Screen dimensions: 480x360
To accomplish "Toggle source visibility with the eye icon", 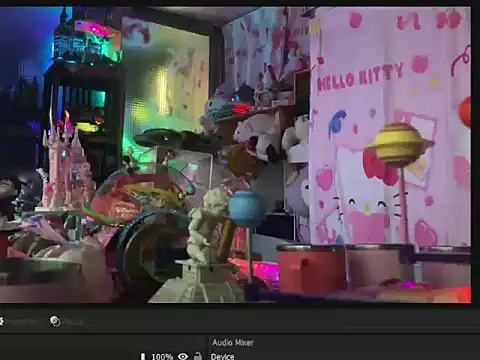I will (183, 356).
